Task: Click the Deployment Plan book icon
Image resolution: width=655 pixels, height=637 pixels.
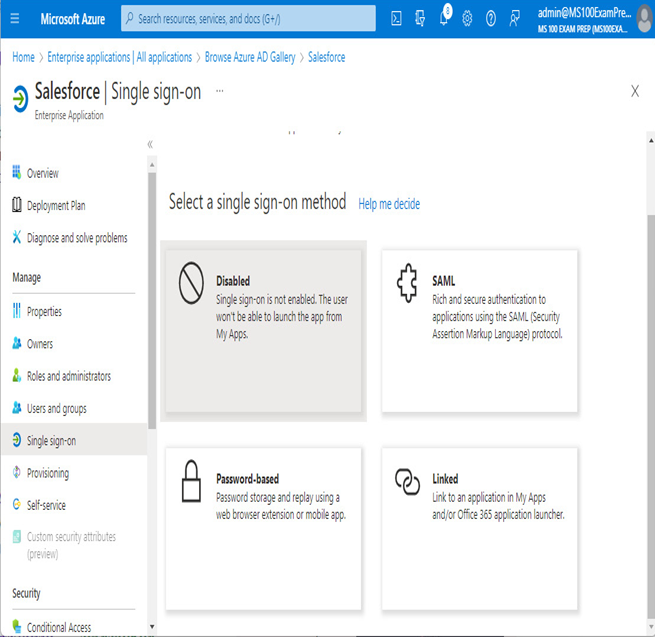Action: coord(16,205)
